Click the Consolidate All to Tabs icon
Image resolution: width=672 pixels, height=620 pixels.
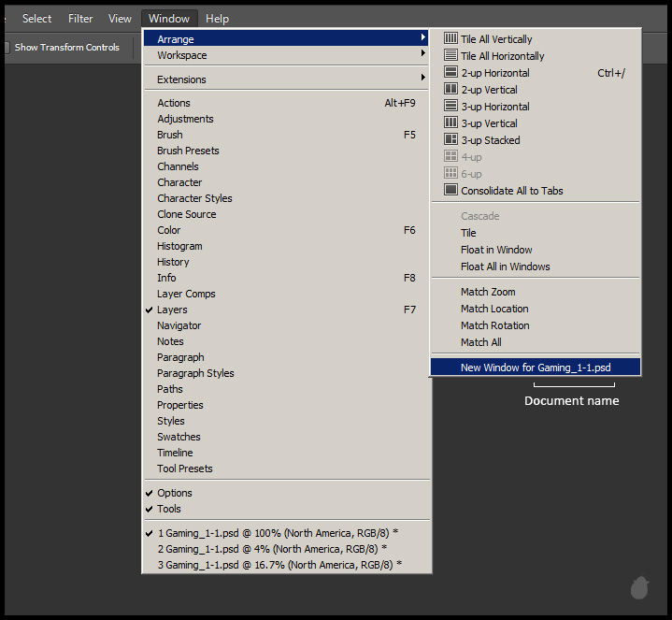tap(450, 191)
